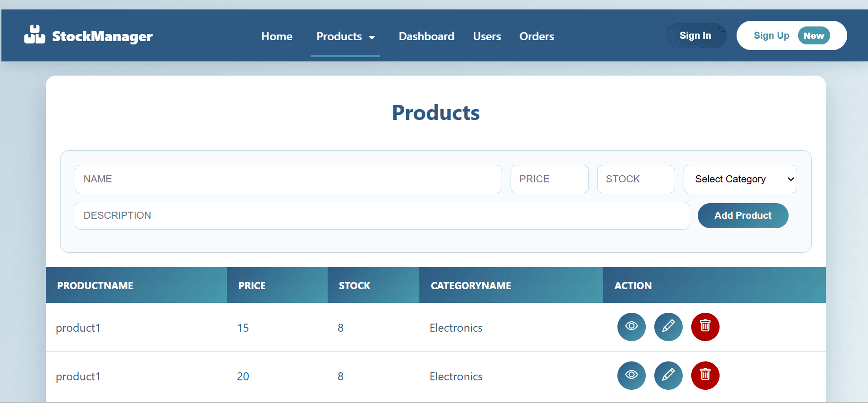Screen dimensions: 868x403
Task: Click the StockManager boxes logo icon
Action: tap(35, 34)
